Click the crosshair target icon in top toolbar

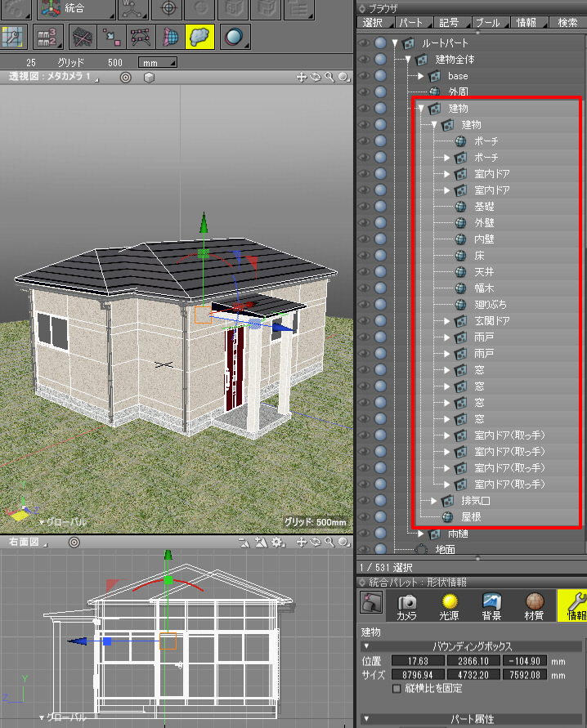tap(168, 8)
